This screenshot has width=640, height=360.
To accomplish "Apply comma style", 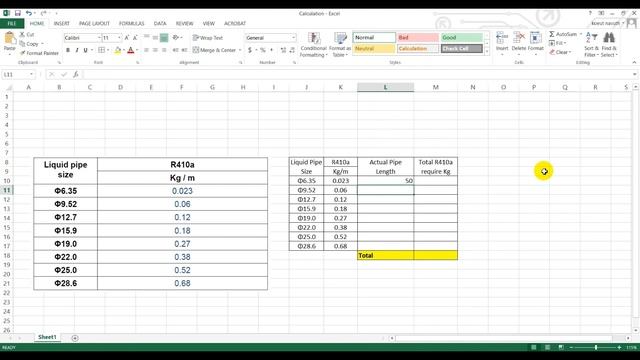I will [x=271, y=50].
